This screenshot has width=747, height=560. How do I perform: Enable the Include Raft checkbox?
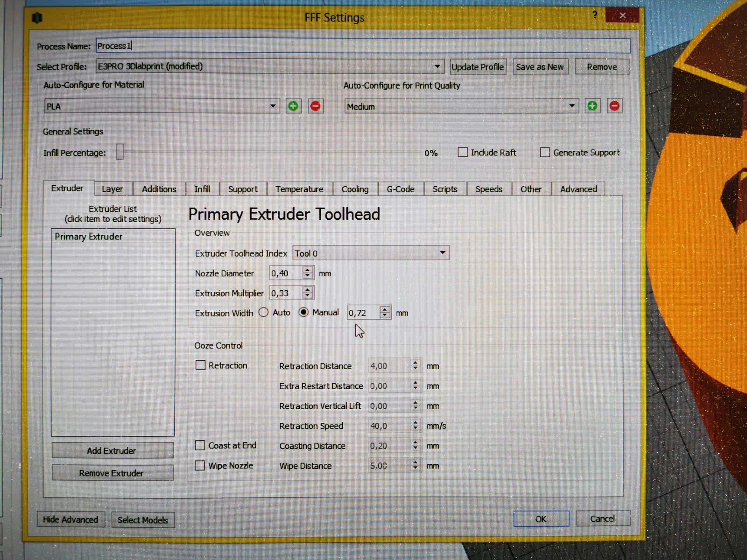coord(463,152)
